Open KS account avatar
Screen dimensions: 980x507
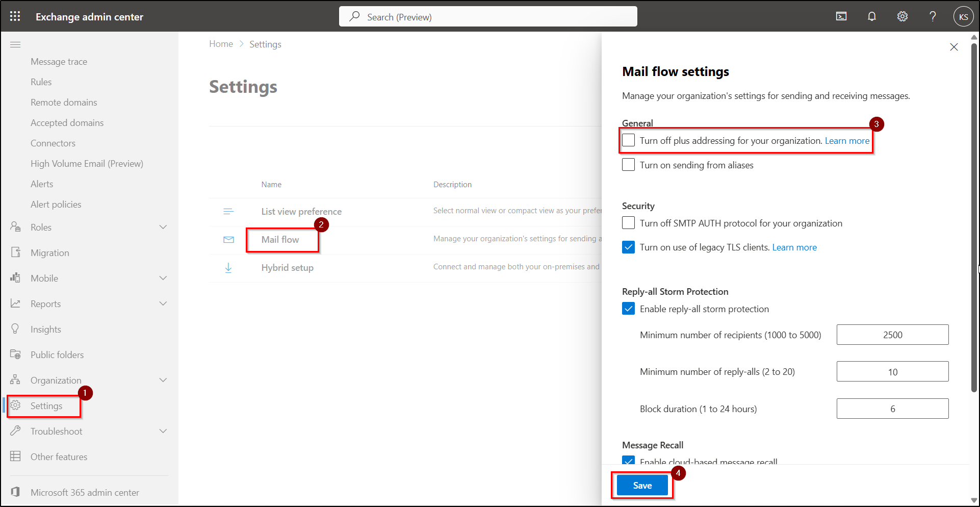[x=963, y=16]
